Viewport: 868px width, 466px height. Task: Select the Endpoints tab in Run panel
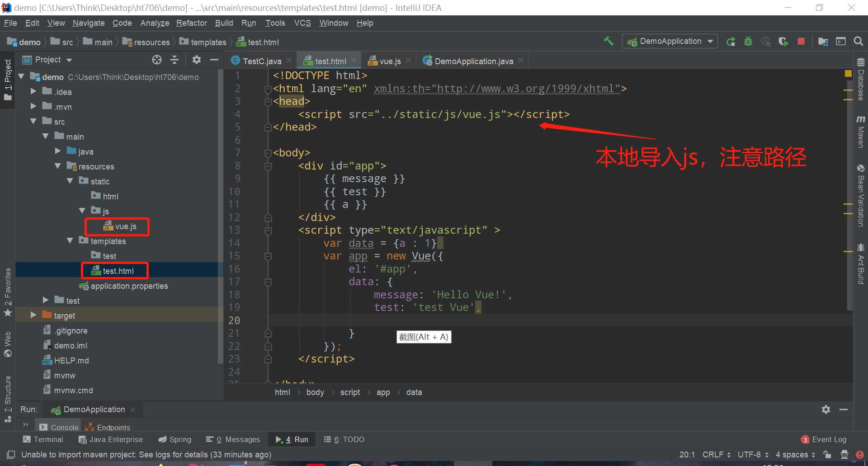pyautogui.click(x=108, y=427)
